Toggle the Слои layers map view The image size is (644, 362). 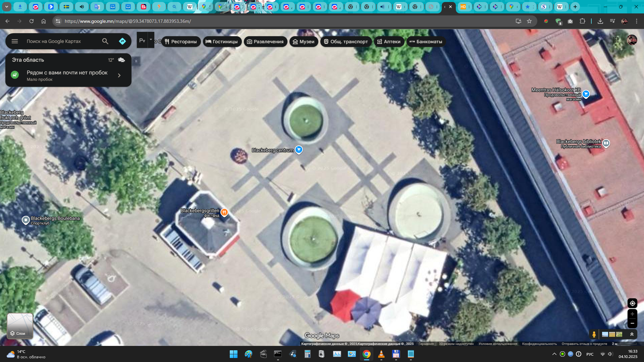point(20,326)
